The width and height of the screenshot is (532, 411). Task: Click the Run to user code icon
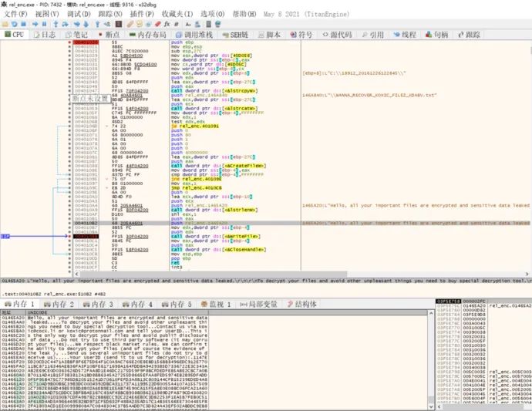[107, 24]
